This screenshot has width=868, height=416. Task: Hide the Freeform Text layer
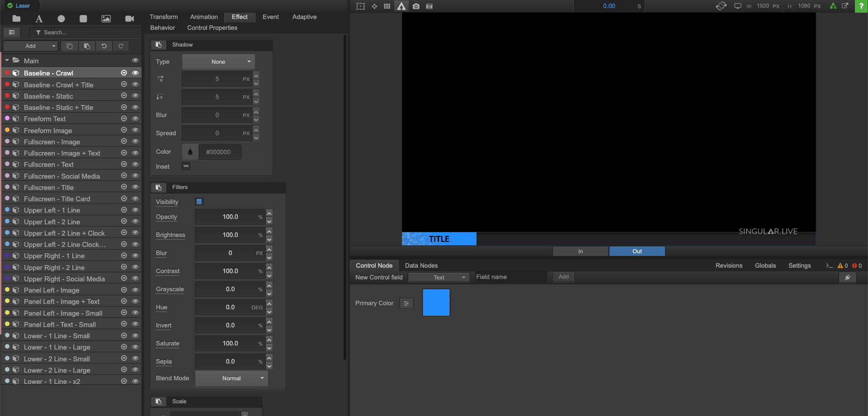click(135, 118)
